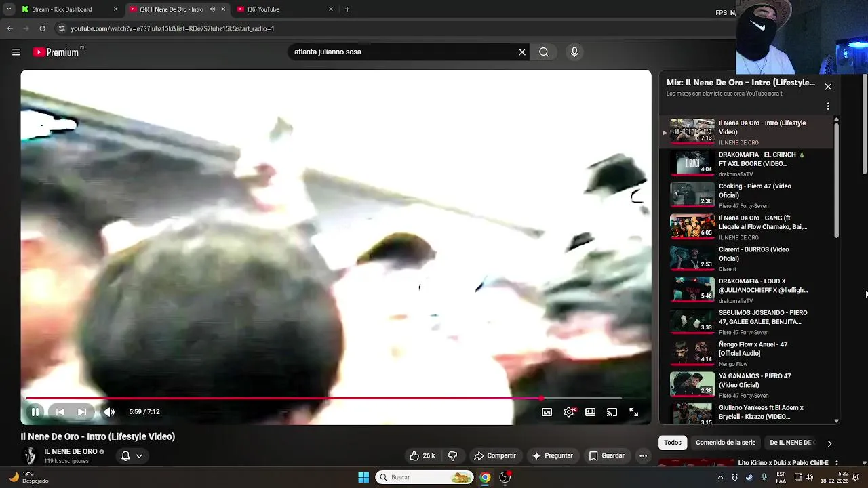Open Mix playlist three-dot options
Viewport: 868px width, 488px height.
click(828, 106)
